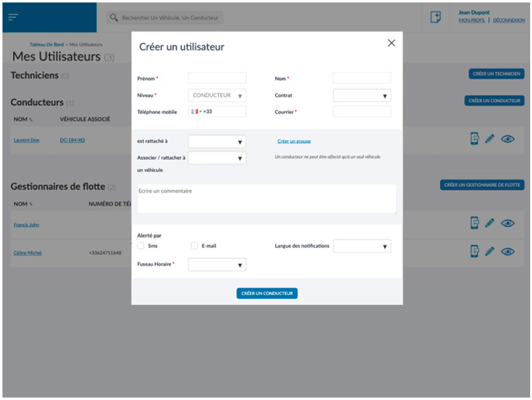Image resolution: width=532 pixels, height=400 pixels.
Task: Close the Créer un utilisateur dialog
Action: (391, 43)
